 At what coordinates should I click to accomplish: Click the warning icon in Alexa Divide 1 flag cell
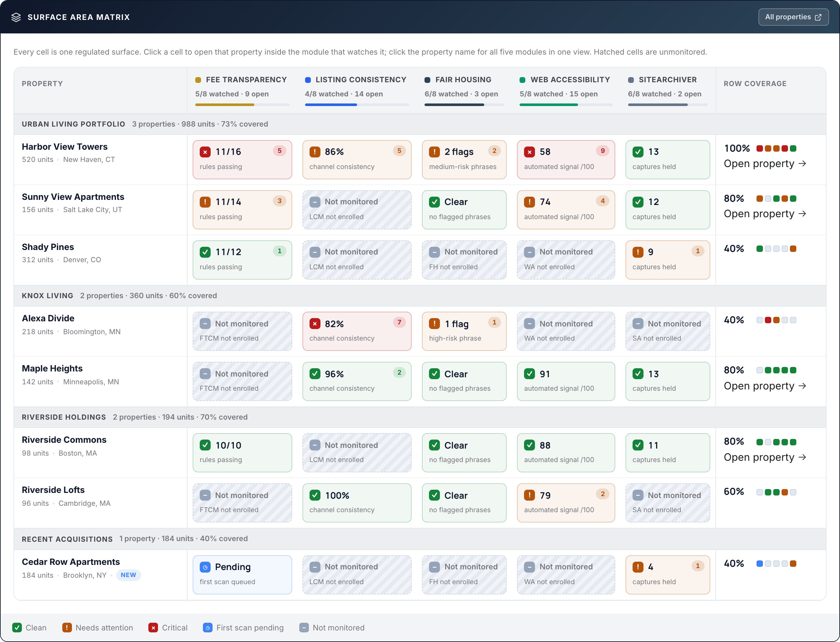click(434, 324)
